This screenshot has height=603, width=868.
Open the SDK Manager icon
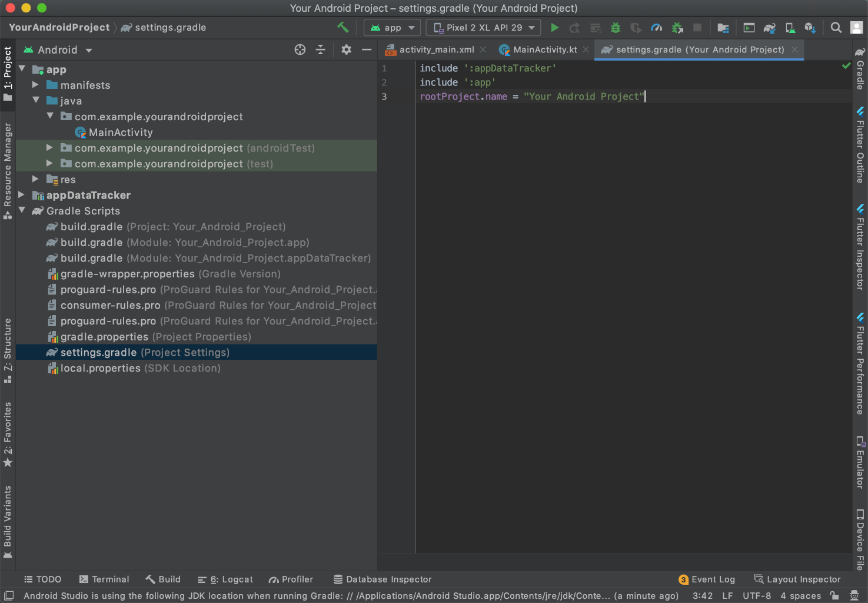click(810, 28)
